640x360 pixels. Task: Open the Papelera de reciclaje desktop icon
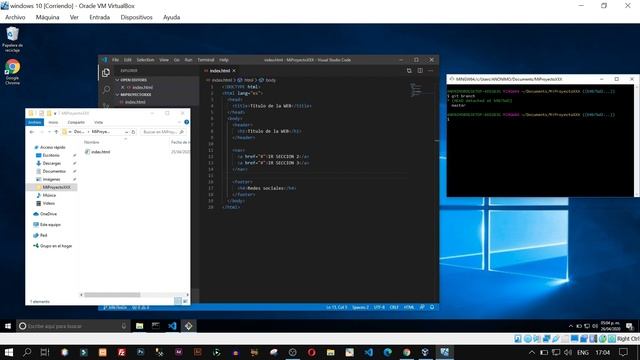tap(12, 39)
